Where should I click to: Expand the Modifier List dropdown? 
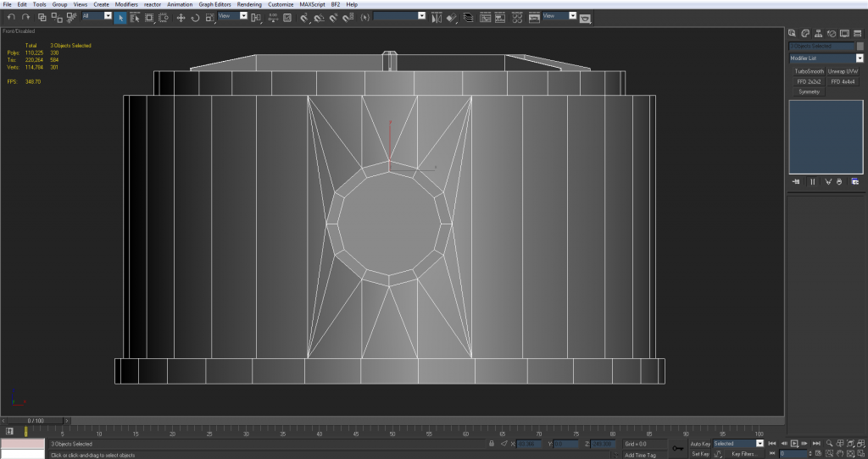click(859, 58)
